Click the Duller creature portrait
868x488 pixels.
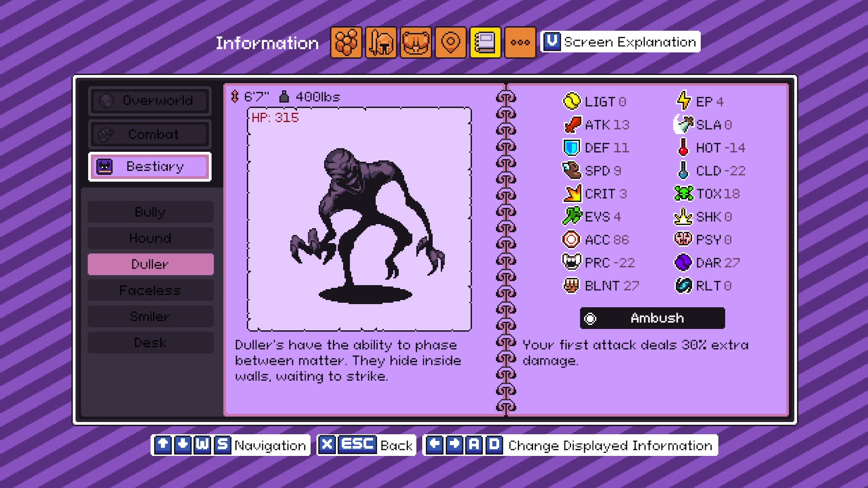tap(359, 217)
